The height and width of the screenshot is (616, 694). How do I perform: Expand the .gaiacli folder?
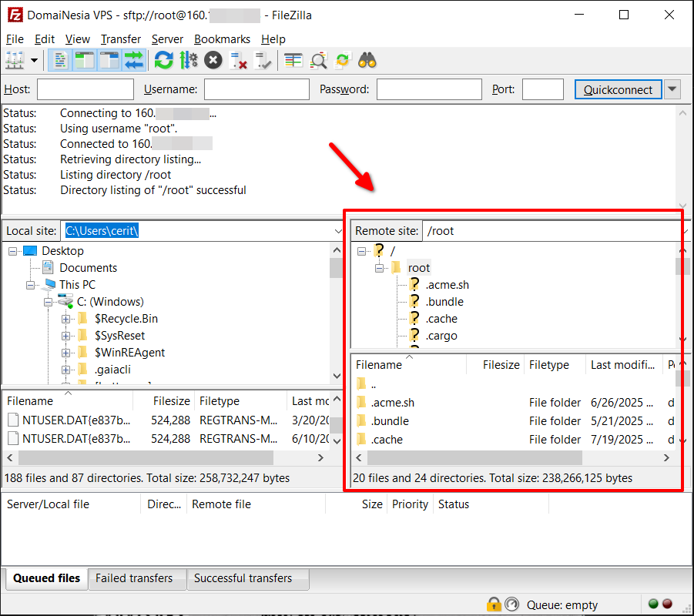click(x=65, y=370)
